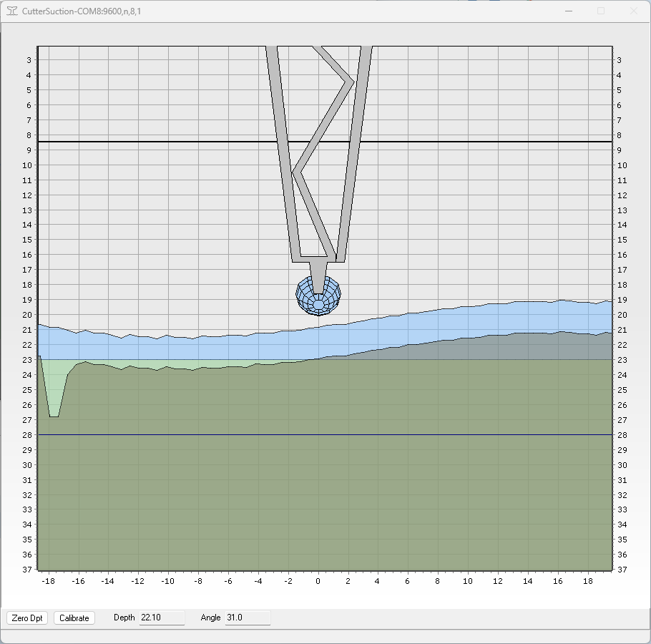Minimize the CutterSuction window
Viewport: 651px width, 644px height.
point(569,11)
